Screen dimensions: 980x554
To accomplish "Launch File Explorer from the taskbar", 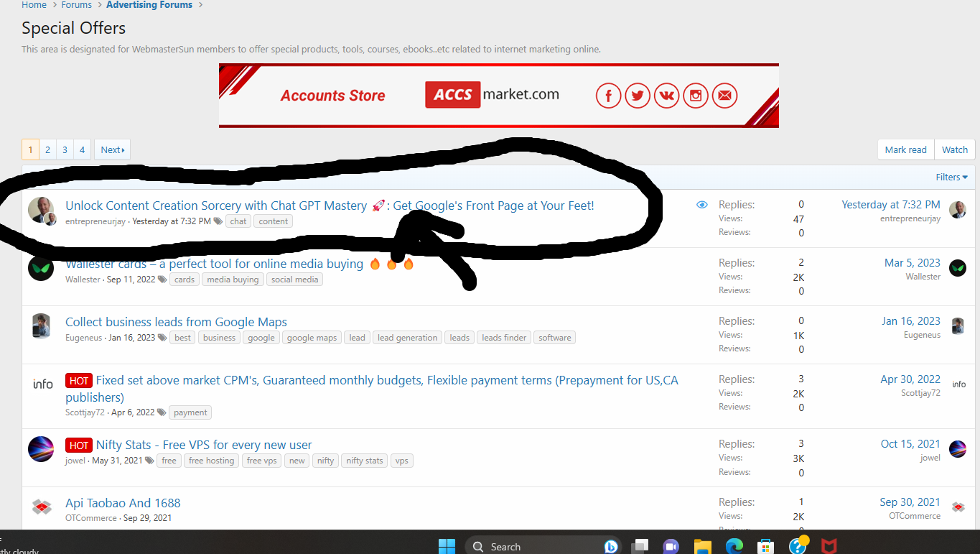I will click(x=702, y=546).
